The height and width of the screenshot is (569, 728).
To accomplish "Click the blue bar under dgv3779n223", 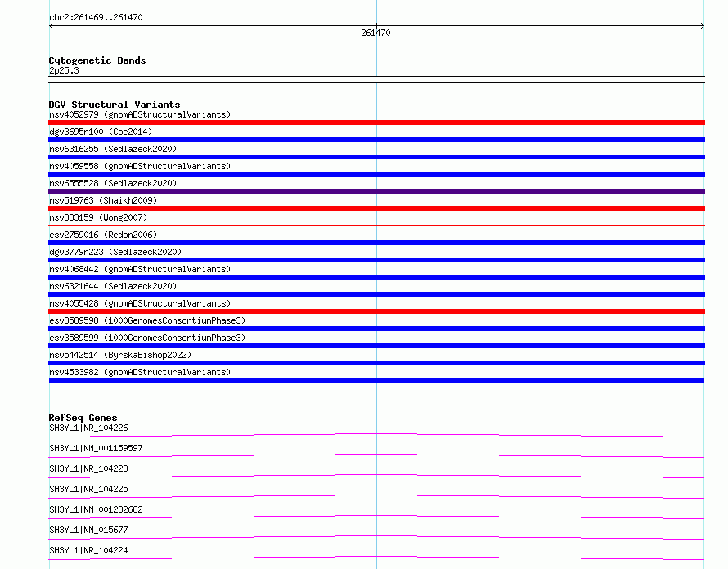I will [x=376, y=260].
